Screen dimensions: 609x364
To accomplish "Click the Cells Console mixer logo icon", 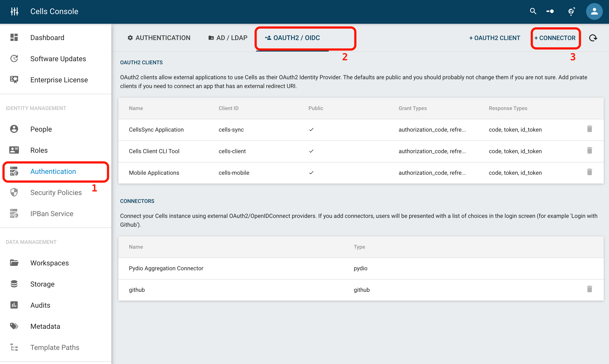I will point(15,11).
